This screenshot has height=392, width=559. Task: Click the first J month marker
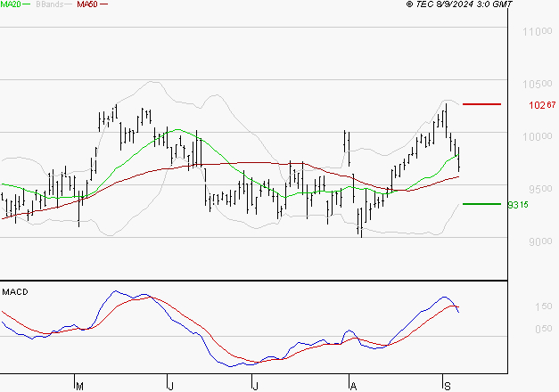[171, 387]
